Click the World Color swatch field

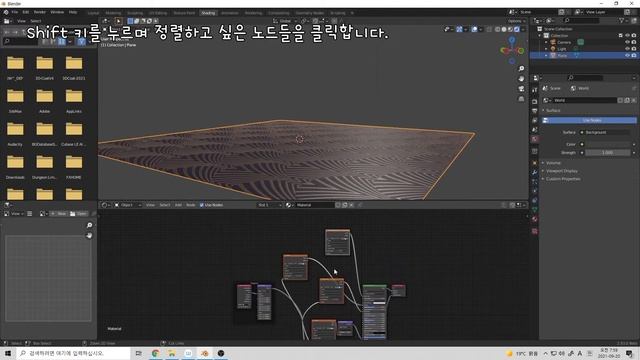pos(607,144)
